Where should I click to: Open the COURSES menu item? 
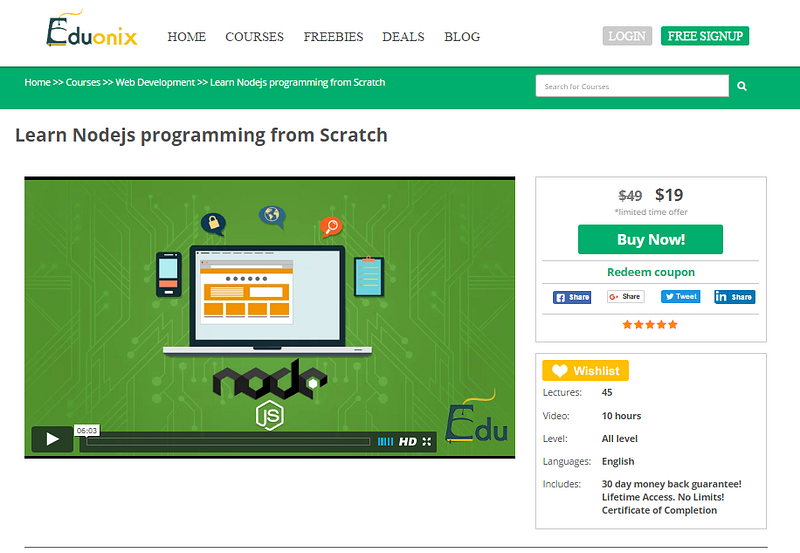254,37
